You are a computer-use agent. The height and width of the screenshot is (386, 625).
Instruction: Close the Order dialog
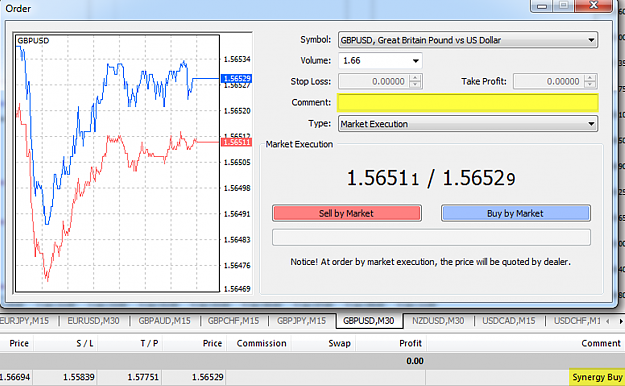coord(594,6)
